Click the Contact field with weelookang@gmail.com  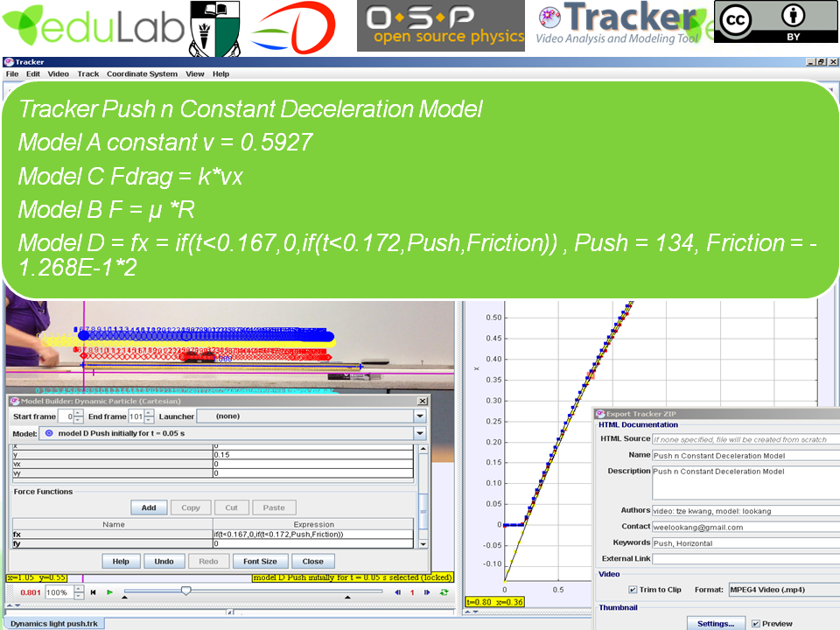pos(745,527)
